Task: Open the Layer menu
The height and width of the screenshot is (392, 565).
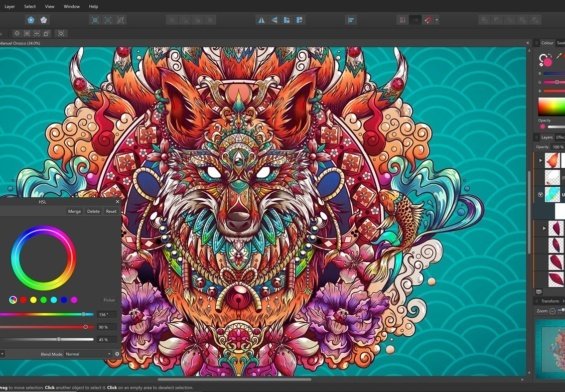Action: tap(10, 6)
